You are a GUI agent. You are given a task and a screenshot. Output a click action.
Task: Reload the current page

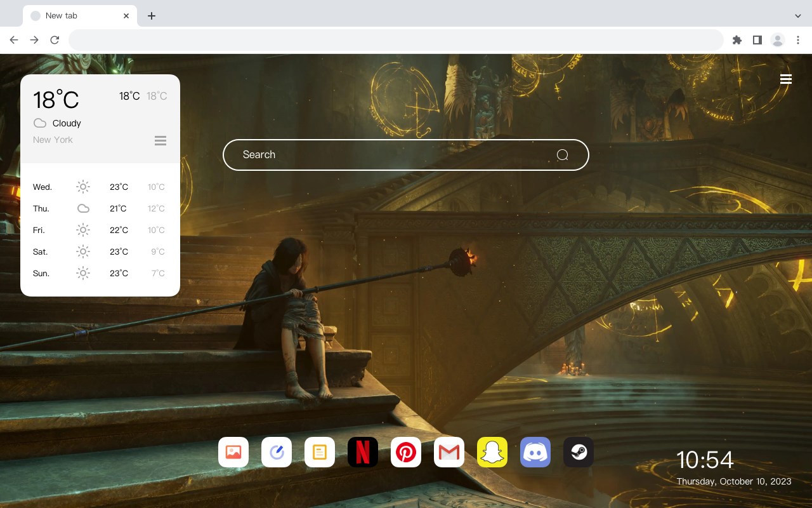click(x=55, y=40)
